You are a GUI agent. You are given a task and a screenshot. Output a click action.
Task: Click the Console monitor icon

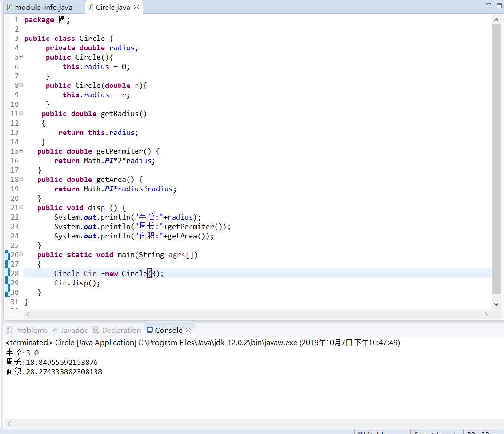150,330
